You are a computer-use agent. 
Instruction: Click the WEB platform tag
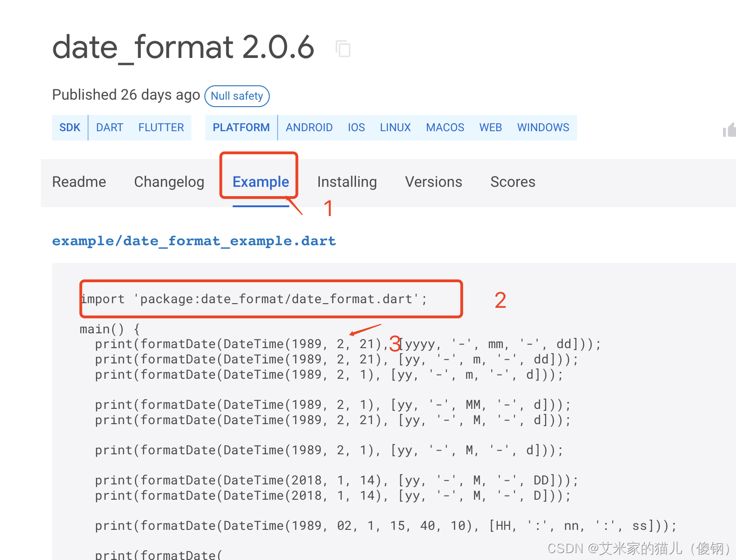pos(491,127)
